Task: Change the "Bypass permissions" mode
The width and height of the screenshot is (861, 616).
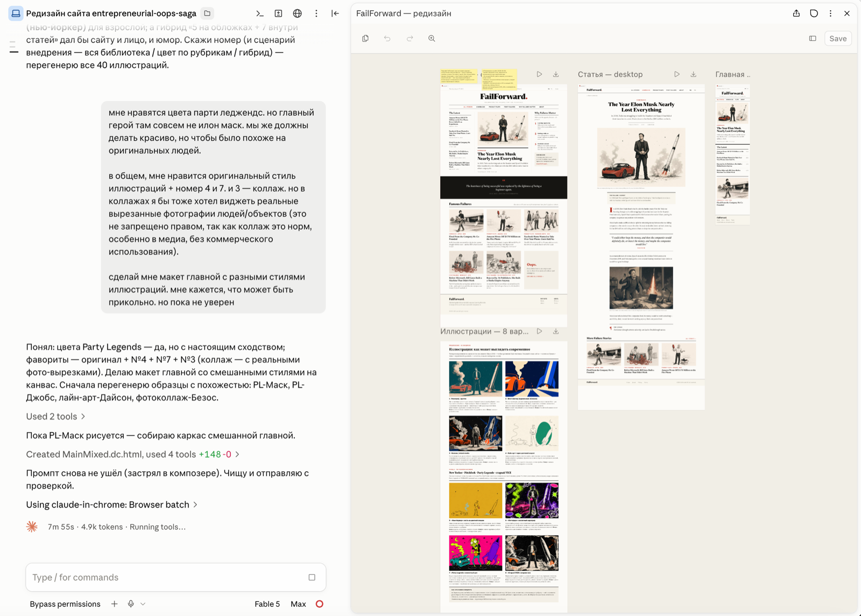Action: pos(65,604)
